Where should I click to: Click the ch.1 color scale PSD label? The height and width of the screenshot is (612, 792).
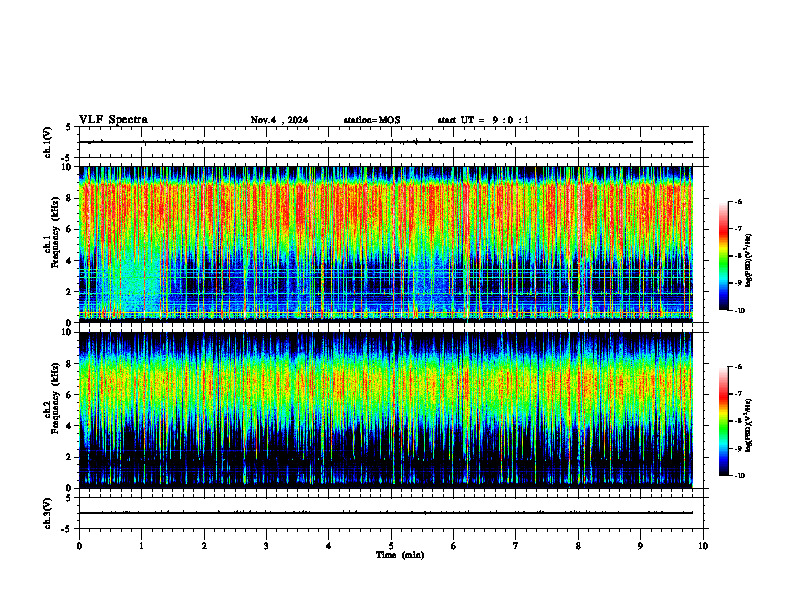coord(749,261)
